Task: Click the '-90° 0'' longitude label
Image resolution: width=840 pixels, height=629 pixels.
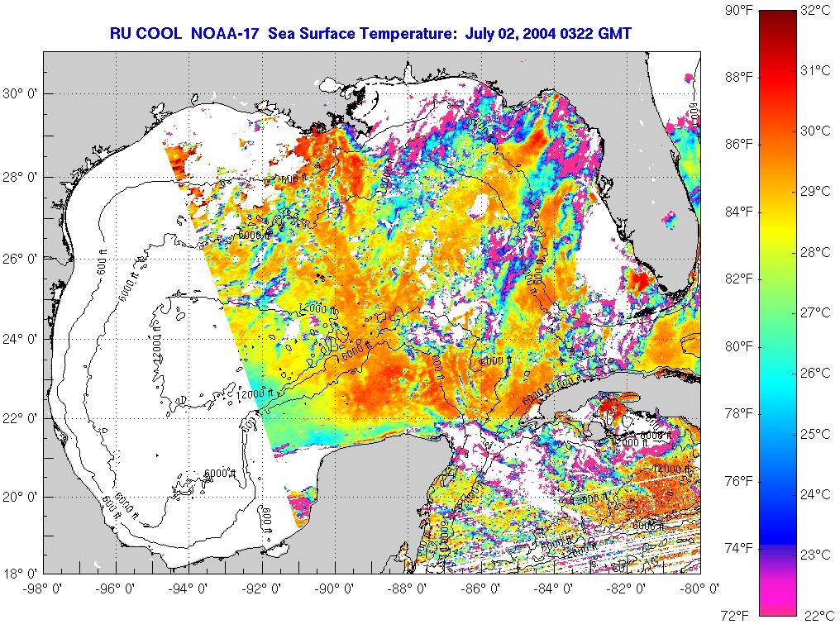Action: coord(335,589)
